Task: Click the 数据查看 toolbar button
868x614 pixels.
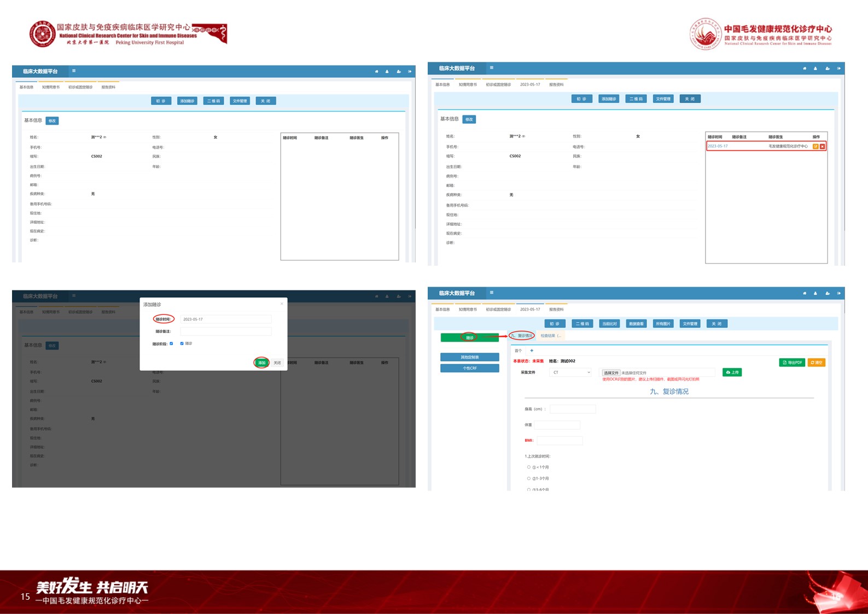Action: pos(636,324)
